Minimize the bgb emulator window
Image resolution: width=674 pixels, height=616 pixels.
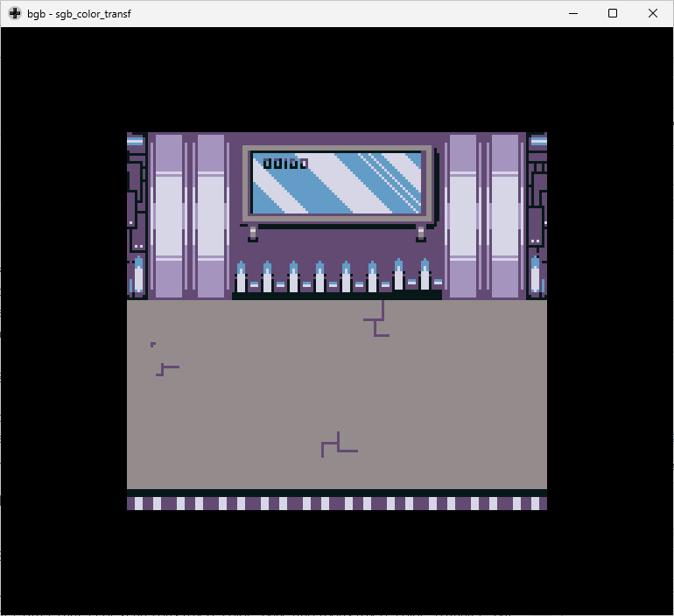573,14
